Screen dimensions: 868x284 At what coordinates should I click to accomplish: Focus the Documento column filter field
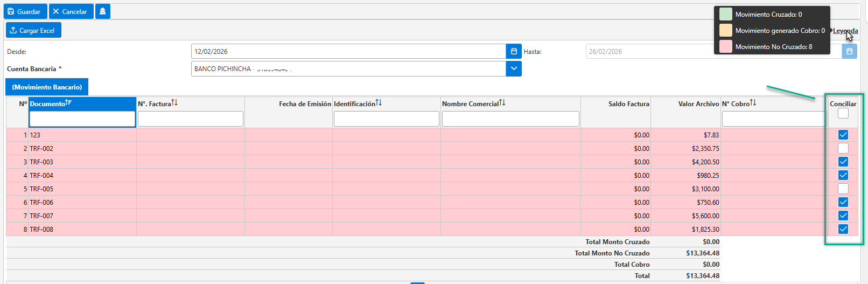point(82,119)
